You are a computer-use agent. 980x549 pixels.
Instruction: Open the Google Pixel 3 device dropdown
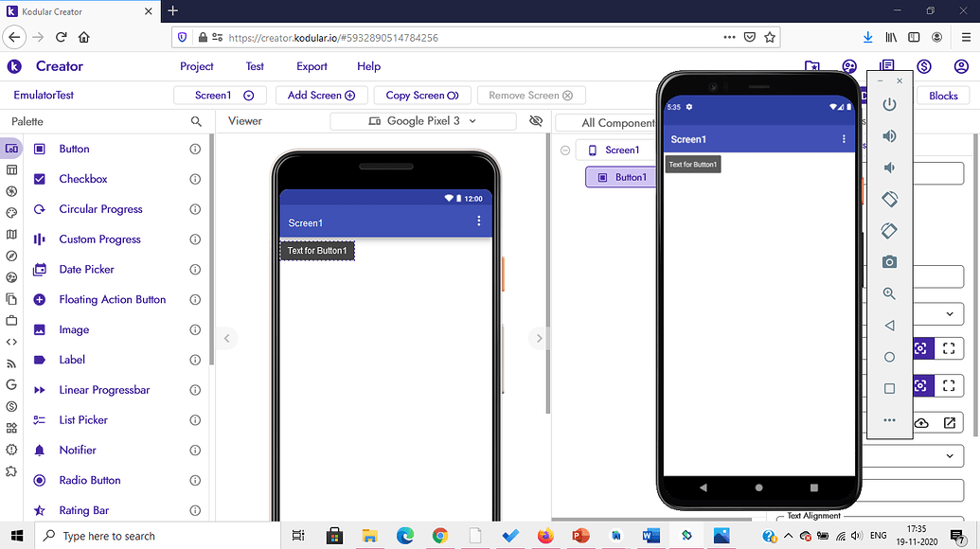(422, 121)
